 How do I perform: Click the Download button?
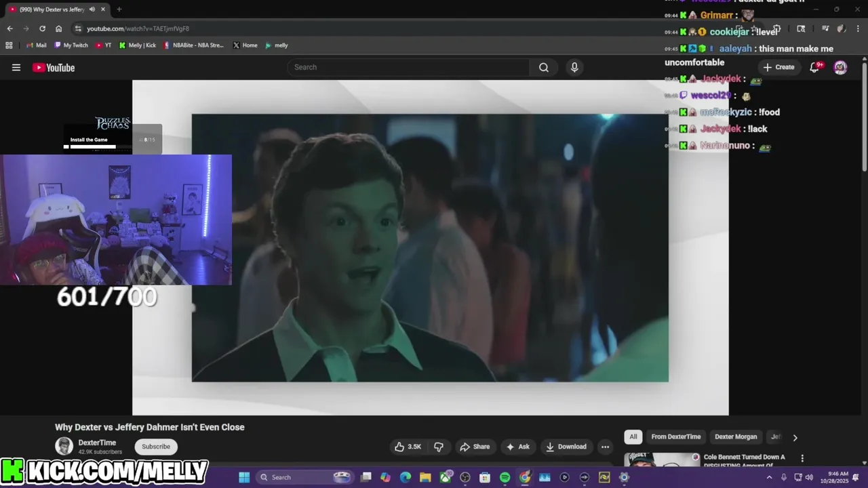pos(566,447)
